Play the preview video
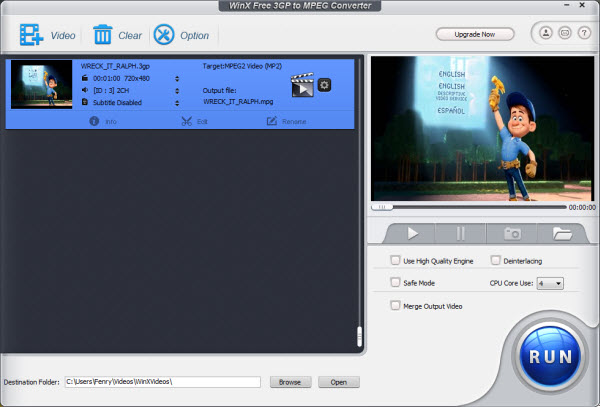 click(412, 233)
